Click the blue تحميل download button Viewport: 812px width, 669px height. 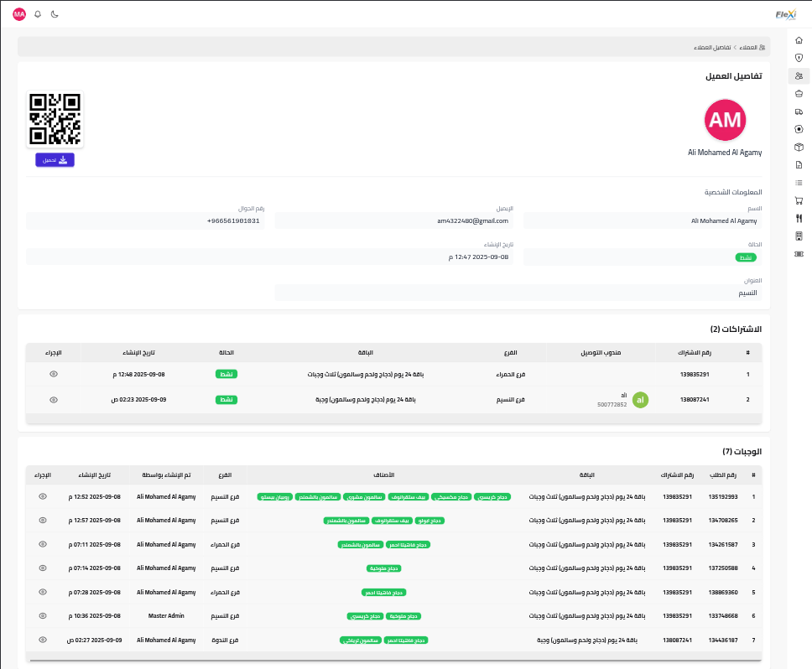tap(55, 159)
